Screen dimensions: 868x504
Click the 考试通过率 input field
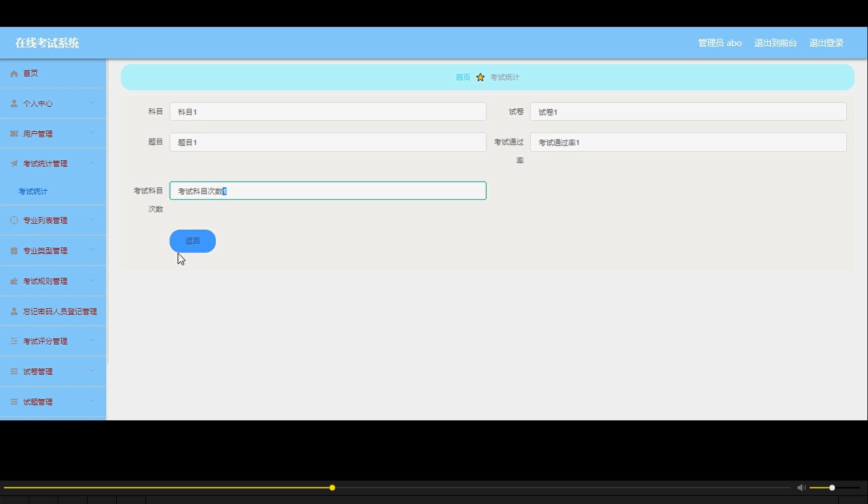coord(688,142)
